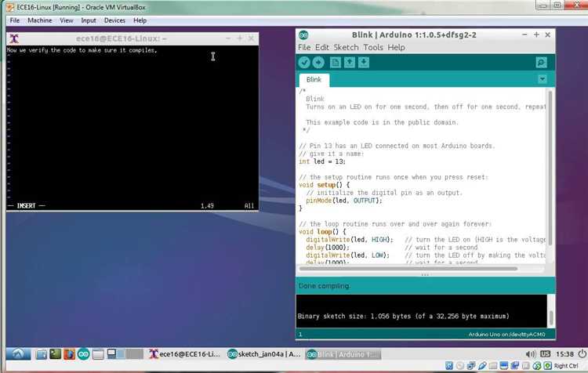Launch the file manager from the taskbar
This screenshot has width=588, height=373.
click(42, 354)
